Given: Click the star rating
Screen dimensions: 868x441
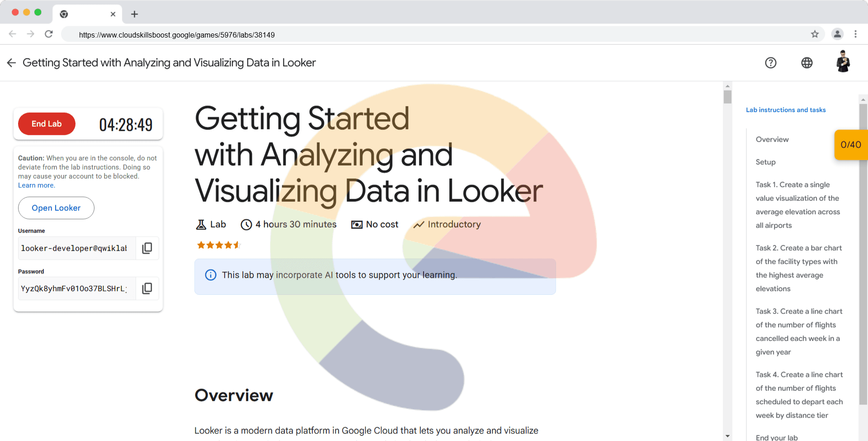Looking at the screenshot, I should coord(219,245).
